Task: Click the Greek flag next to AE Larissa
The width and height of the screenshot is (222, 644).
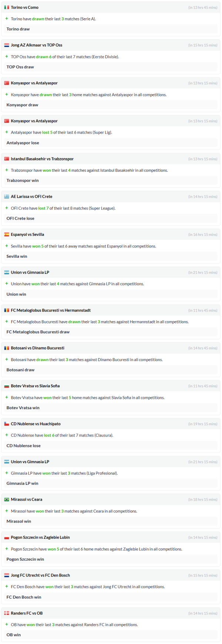Action: coord(7,197)
